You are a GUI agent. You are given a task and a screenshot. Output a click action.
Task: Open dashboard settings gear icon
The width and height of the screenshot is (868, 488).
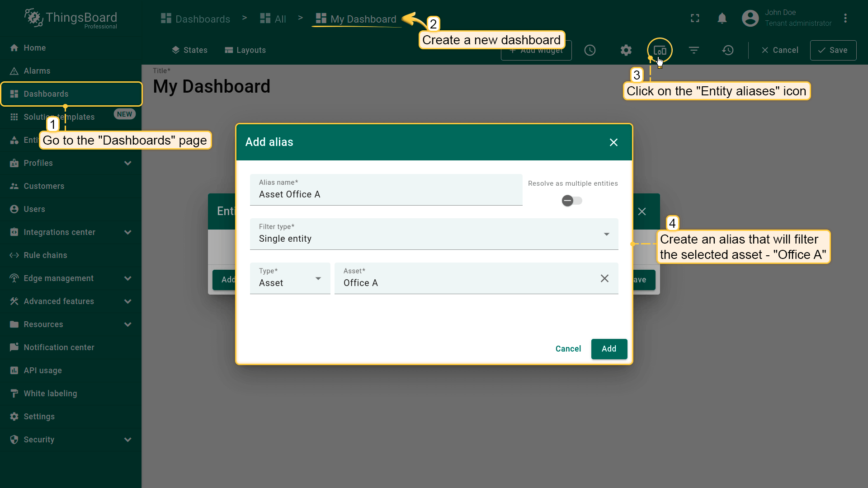[x=626, y=50]
